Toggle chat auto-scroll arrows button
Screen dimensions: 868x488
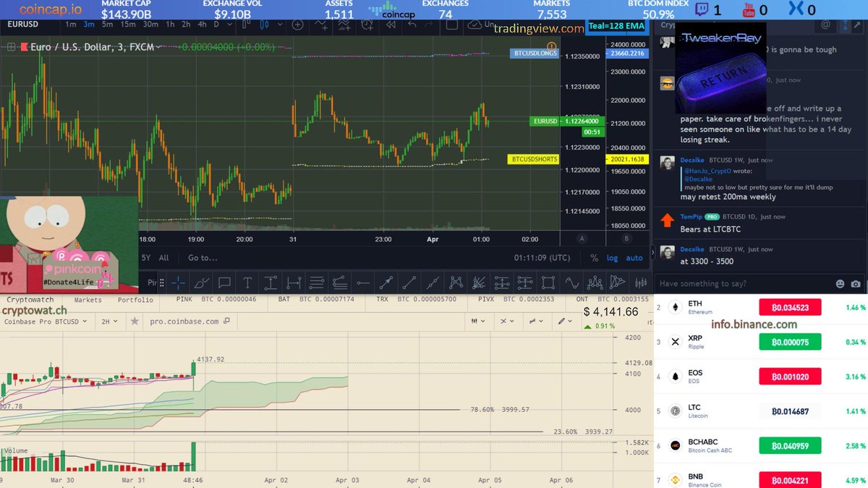(x=845, y=25)
